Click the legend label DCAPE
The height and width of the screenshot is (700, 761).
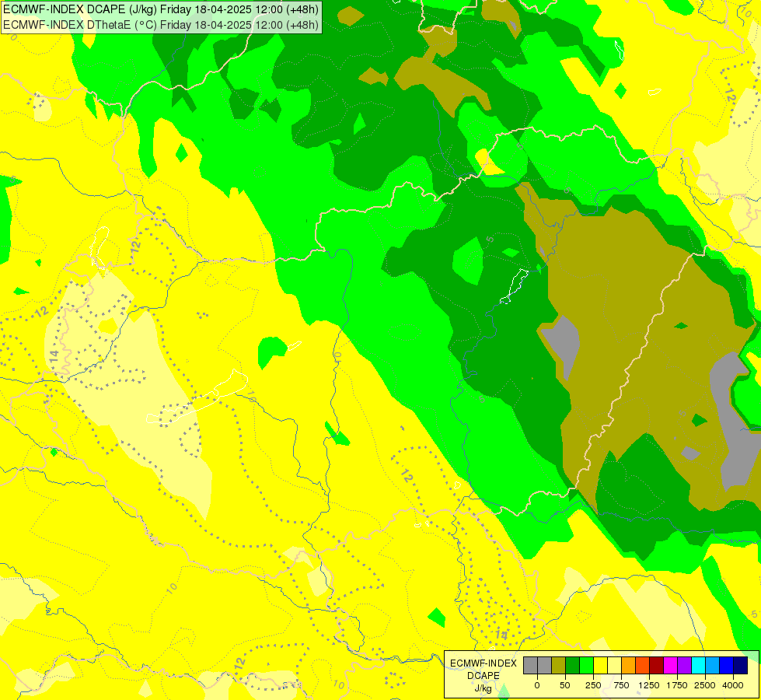(x=483, y=676)
